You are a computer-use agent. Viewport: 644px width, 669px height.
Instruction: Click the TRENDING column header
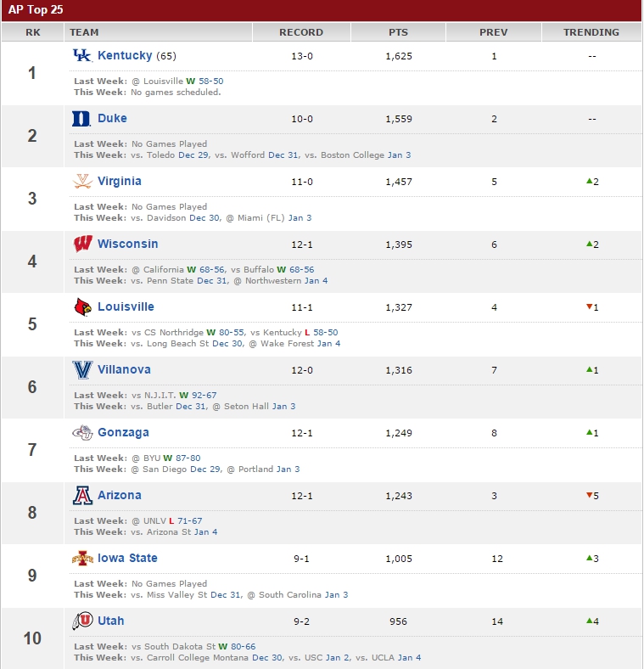(x=591, y=32)
